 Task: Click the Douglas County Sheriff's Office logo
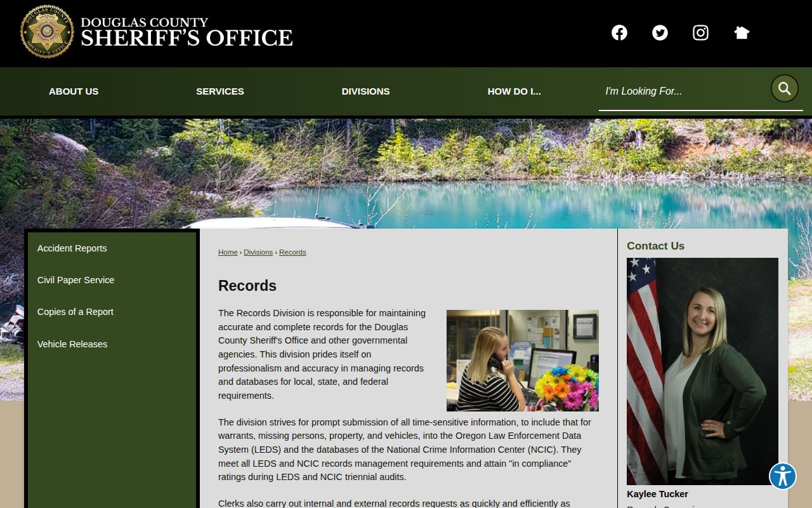pyautogui.click(x=157, y=32)
